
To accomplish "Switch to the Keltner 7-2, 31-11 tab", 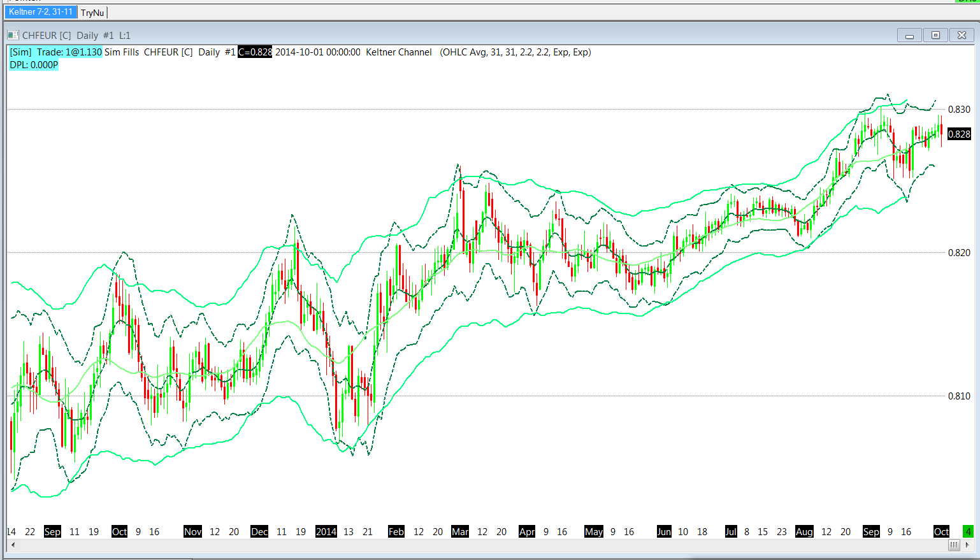I will point(41,12).
